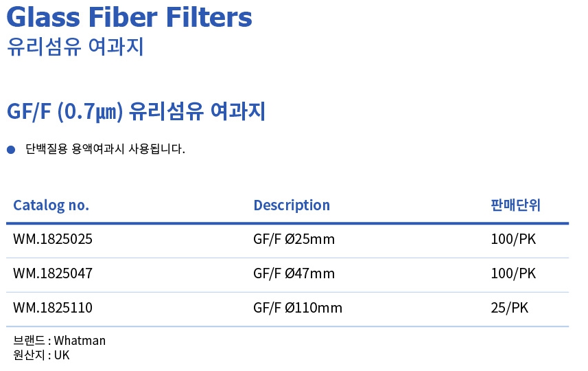Click the 판매단위 column header

[x=516, y=205]
